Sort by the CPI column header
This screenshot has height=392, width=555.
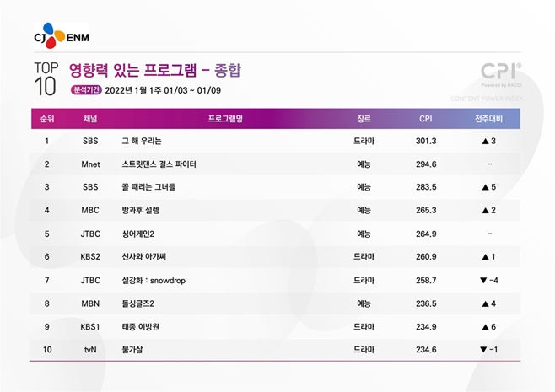point(426,118)
